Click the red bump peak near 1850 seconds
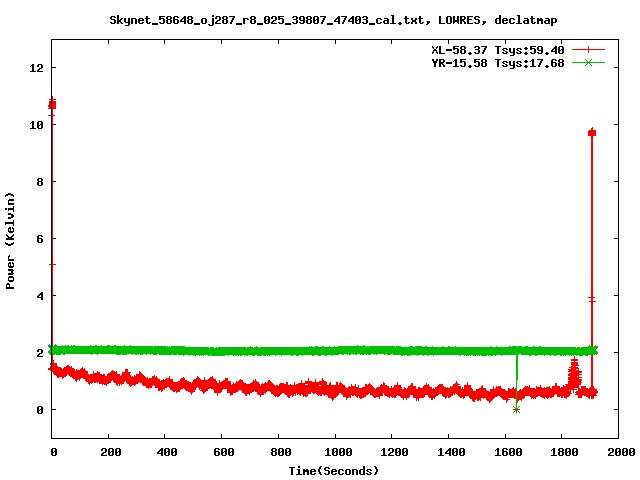 click(574, 362)
